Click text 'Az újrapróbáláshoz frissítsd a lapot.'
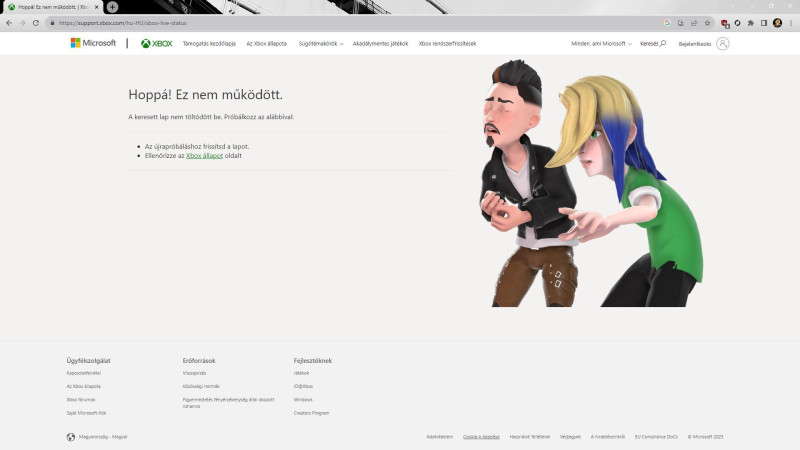Viewport: 800px width, 450px height. tap(197, 146)
